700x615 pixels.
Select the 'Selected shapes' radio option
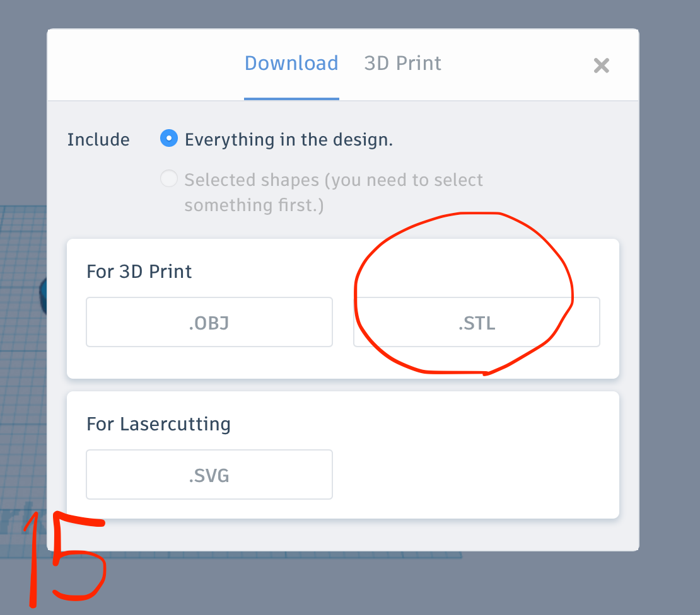coord(169,178)
